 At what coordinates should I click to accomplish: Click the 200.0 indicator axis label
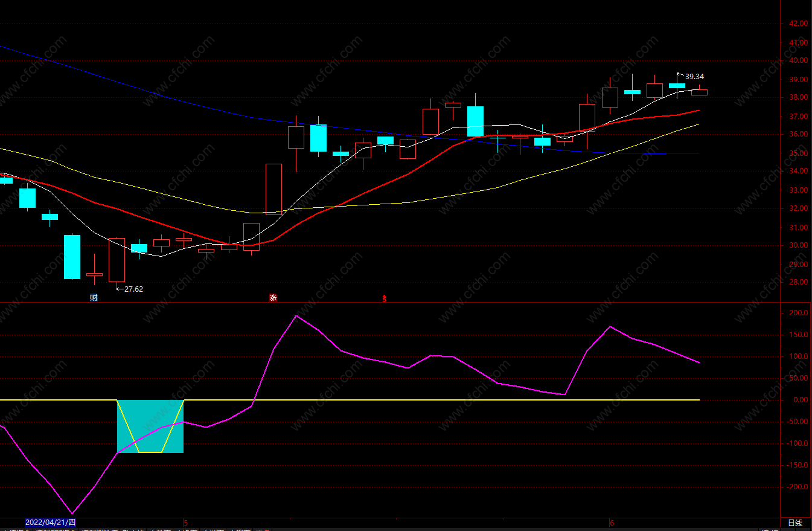tap(798, 314)
